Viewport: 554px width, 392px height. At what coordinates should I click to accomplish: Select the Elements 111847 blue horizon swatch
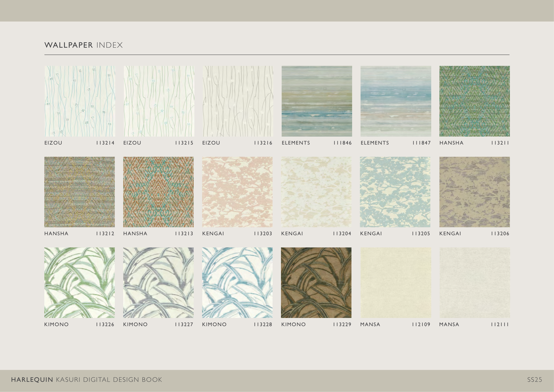pos(396,101)
